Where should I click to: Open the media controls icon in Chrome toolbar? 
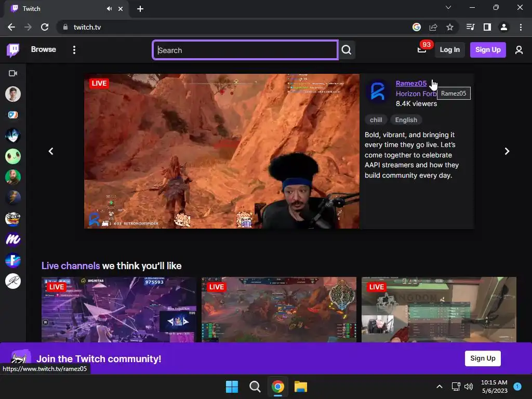coord(471,27)
